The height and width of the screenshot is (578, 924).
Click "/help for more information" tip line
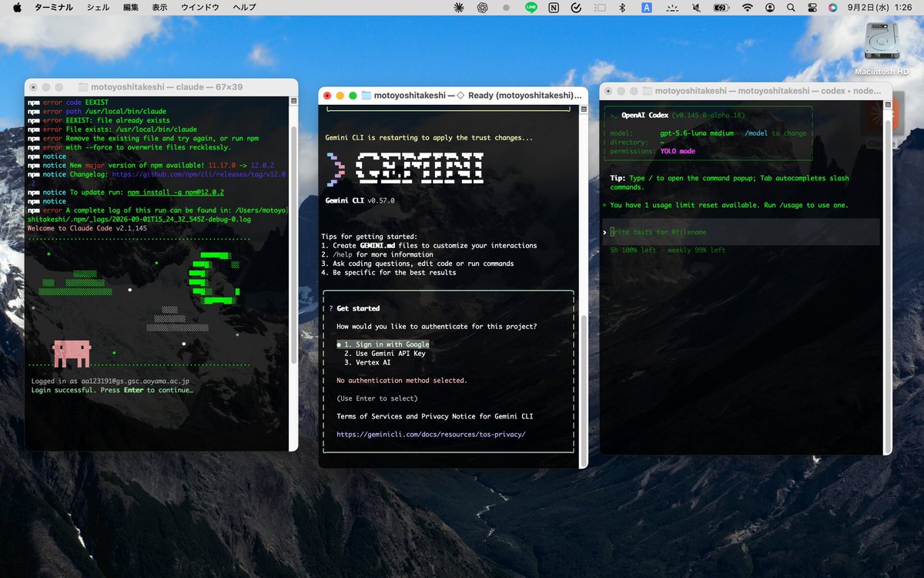click(x=377, y=254)
